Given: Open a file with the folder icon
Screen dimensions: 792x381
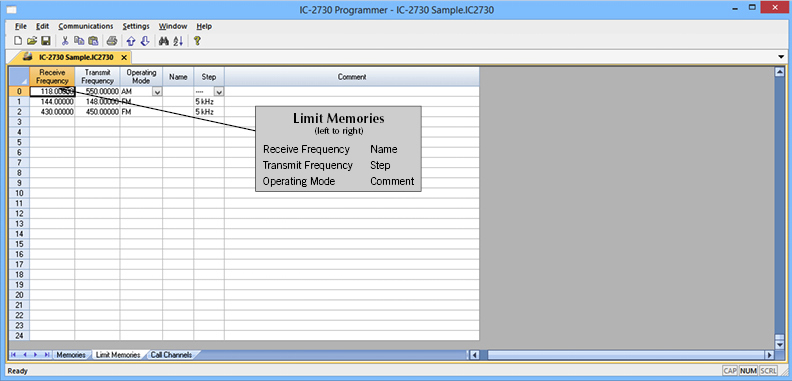Looking at the screenshot, I should click(31, 41).
